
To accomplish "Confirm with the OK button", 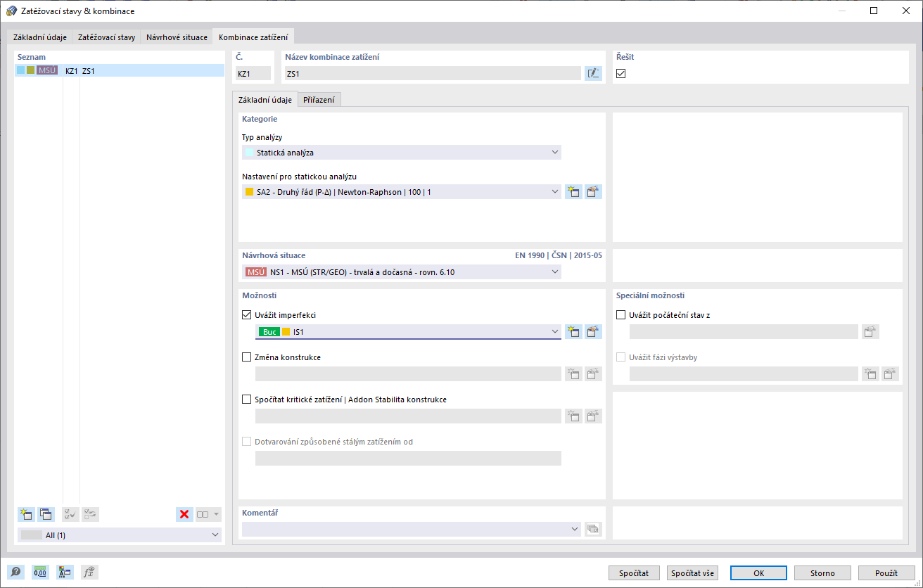I will coord(759,573).
